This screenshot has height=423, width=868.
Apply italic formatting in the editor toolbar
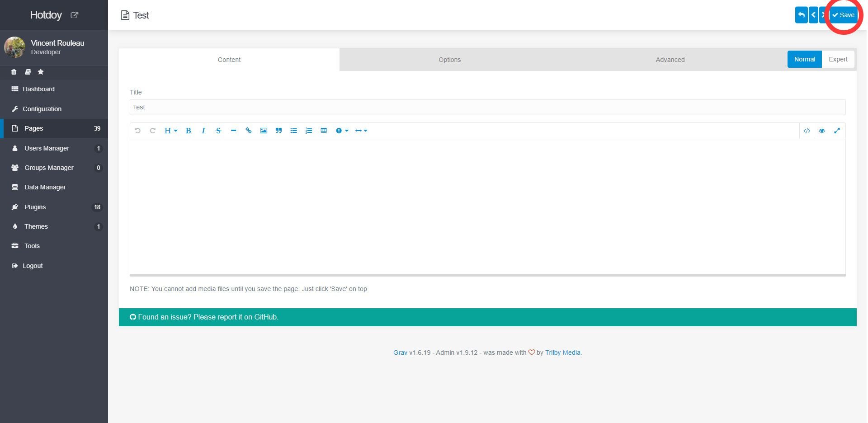click(203, 131)
